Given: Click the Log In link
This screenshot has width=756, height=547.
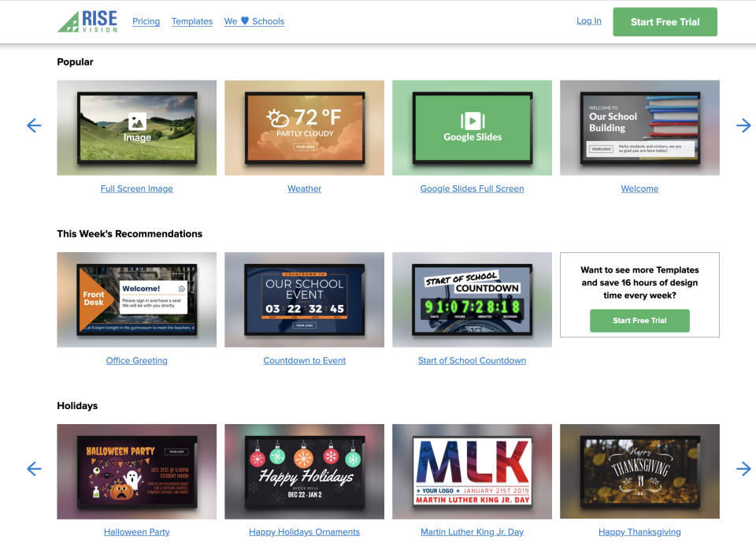Looking at the screenshot, I should 588,20.
